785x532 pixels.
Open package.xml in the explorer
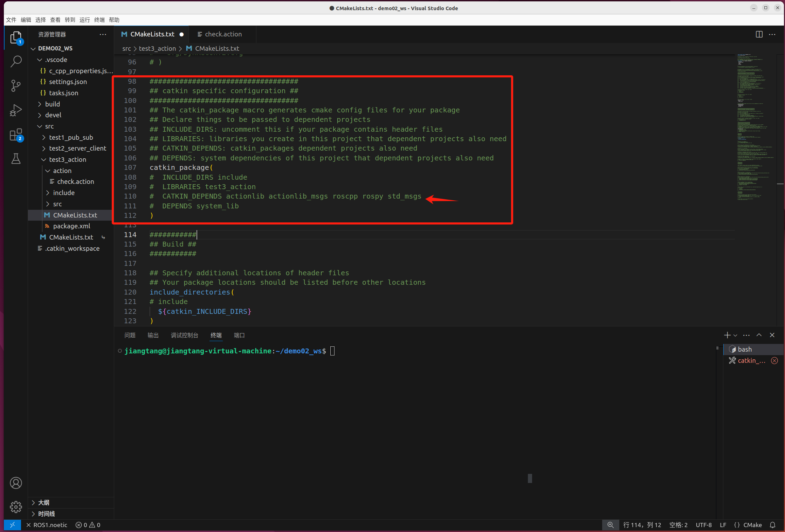pyautogui.click(x=71, y=226)
